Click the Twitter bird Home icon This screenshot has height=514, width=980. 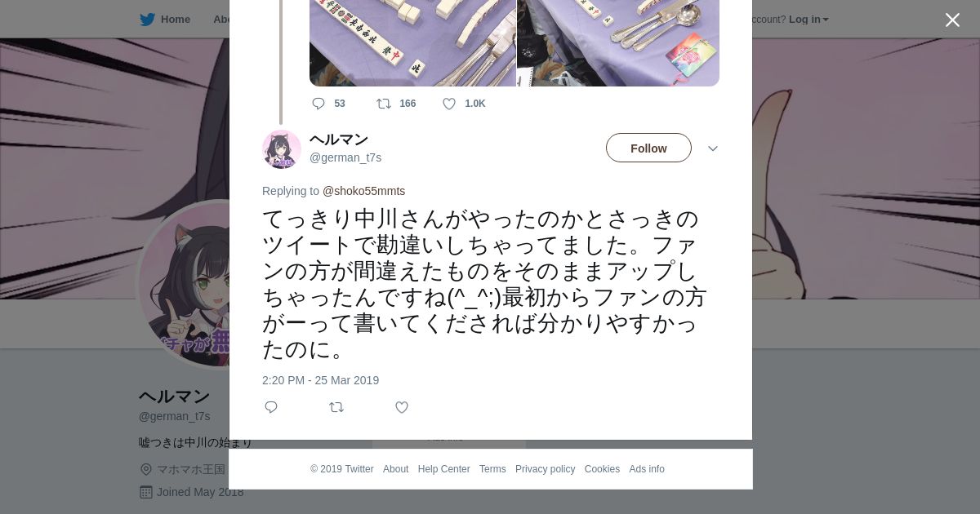[x=147, y=20]
